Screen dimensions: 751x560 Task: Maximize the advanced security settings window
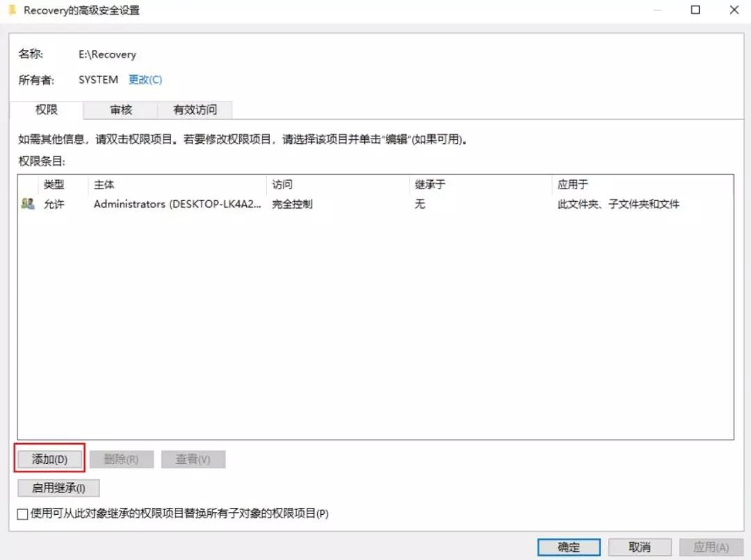tap(695, 10)
